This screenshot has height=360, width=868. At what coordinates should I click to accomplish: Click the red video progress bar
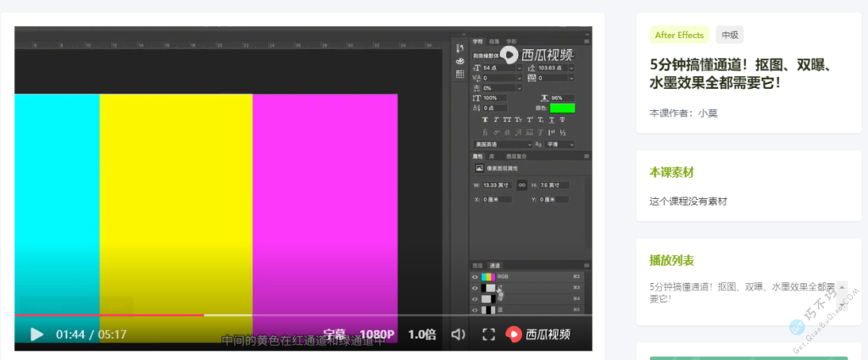110,315
